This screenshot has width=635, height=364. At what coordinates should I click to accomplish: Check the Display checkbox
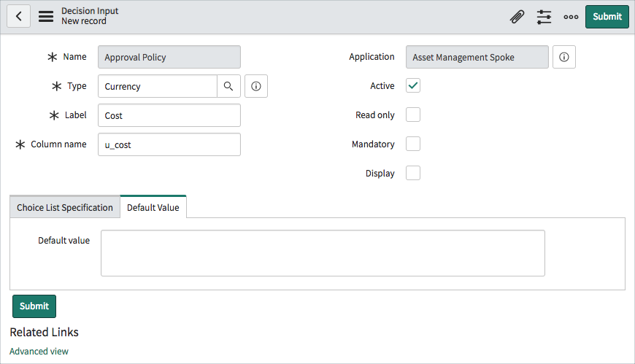coord(413,173)
